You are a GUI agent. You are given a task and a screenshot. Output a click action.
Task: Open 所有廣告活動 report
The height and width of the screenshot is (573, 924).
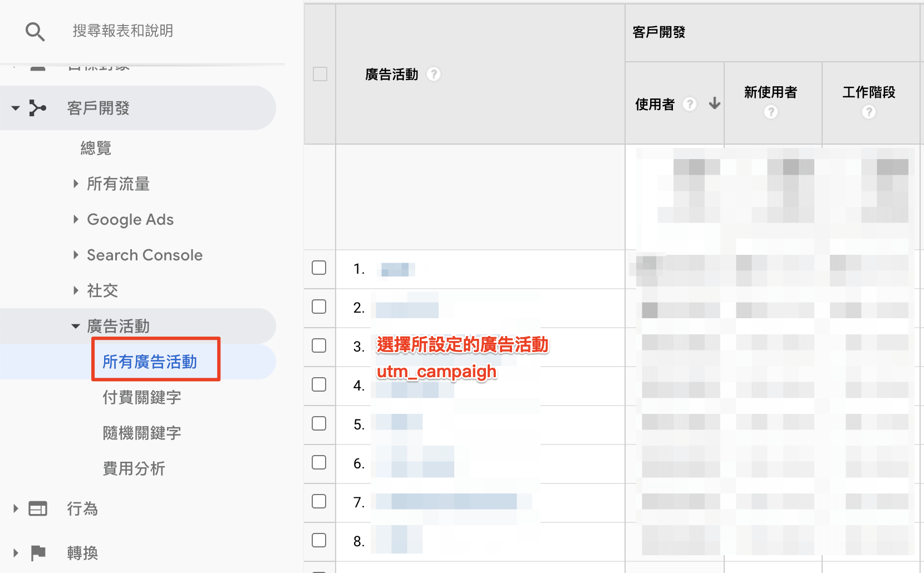[x=150, y=362]
